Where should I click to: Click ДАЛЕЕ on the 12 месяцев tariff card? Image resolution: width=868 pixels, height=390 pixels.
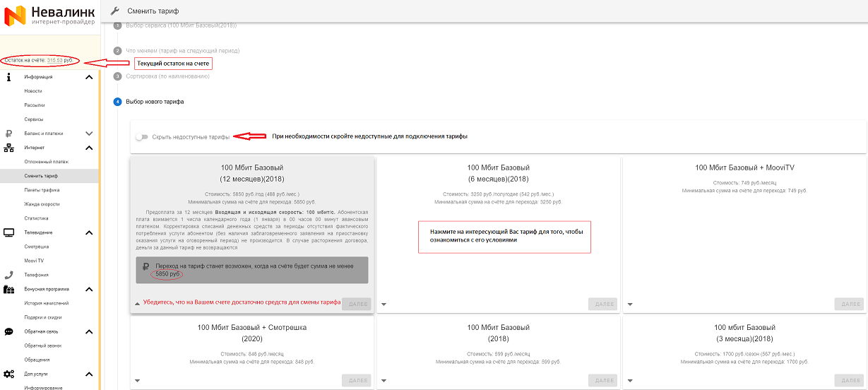click(x=357, y=304)
